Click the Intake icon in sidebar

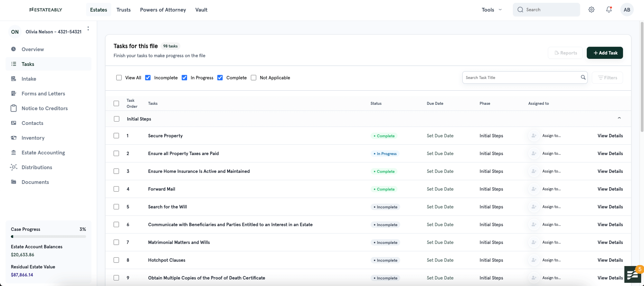(14, 79)
